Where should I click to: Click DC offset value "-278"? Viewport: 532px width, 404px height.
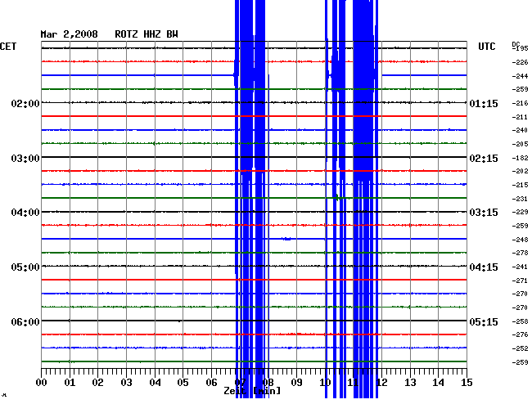click(x=520, y=253)
